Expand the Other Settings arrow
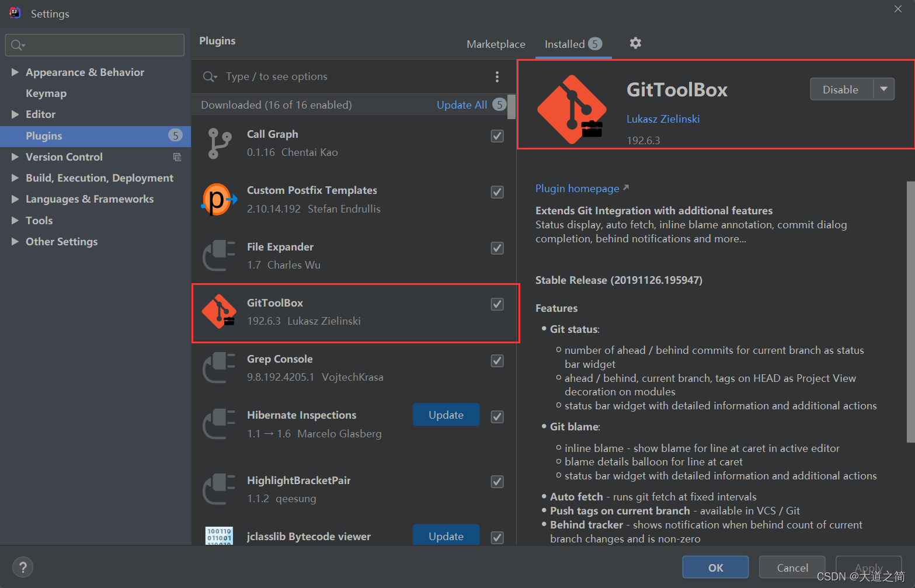Screen dimensions: 915x588 [x=15, y=241]
